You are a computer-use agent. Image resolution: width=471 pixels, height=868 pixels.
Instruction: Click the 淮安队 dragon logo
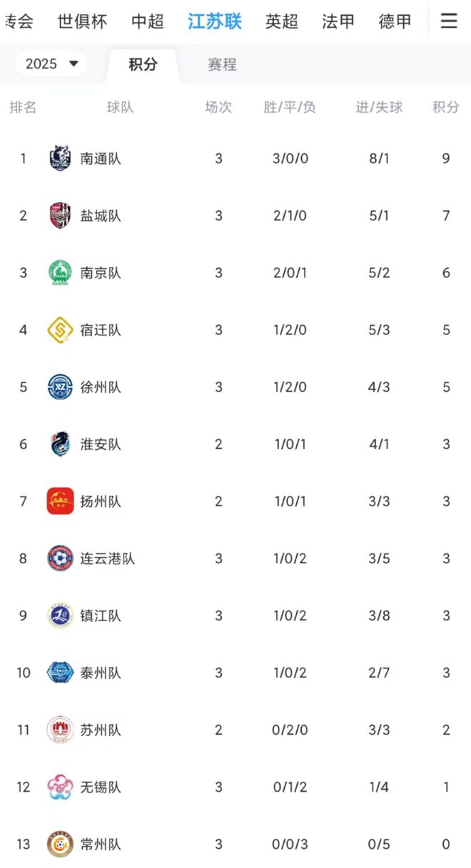(60, 444)
